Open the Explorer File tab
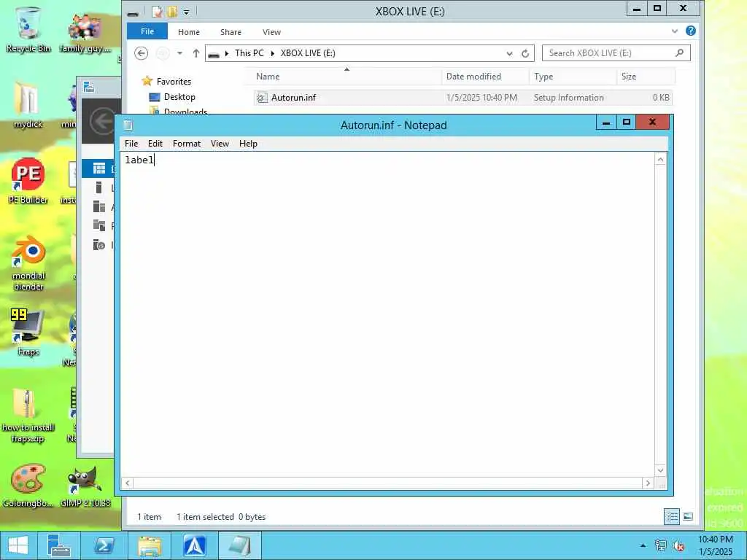This screenshot has height=560, width=747. coord(147,31)
